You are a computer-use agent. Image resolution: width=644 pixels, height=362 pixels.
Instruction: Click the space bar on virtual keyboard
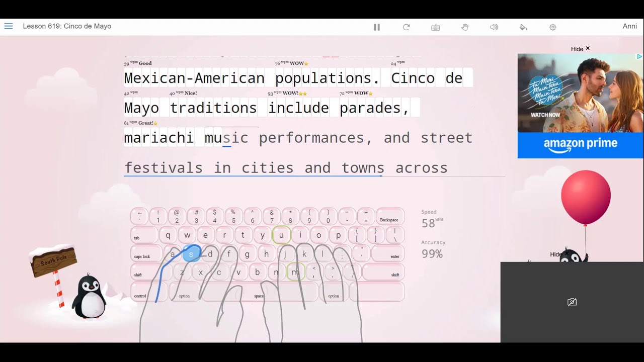point(260,292)
